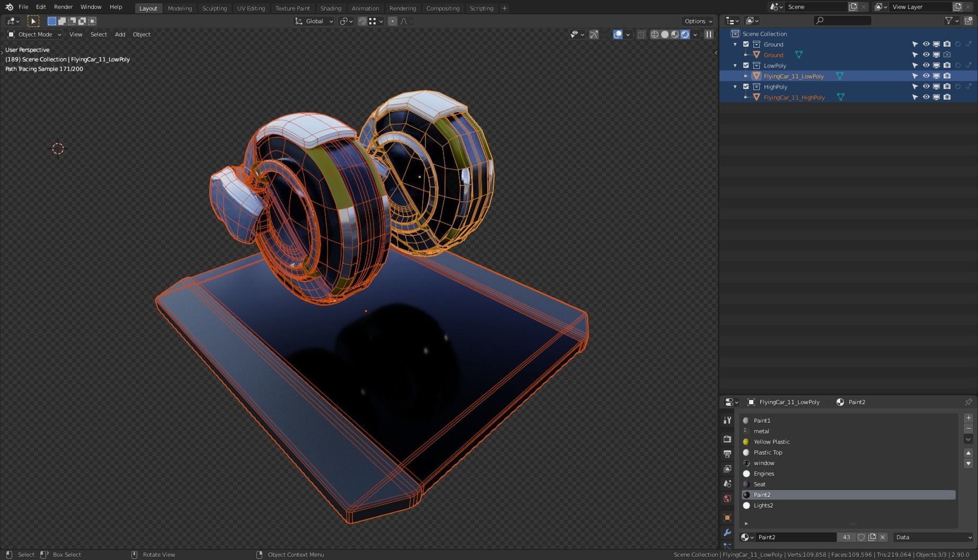Open the Render menu

pos(64,7)
